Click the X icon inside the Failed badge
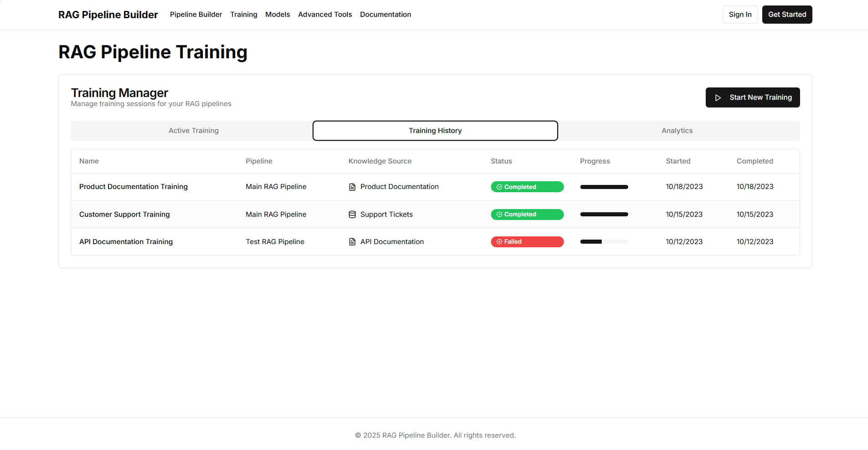 point(499,241)
